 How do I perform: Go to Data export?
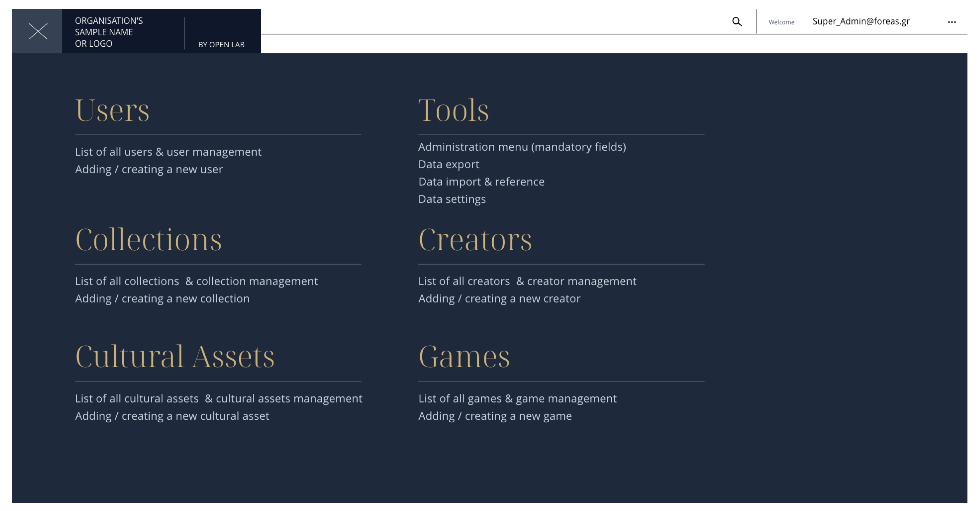tap(448, 164)
